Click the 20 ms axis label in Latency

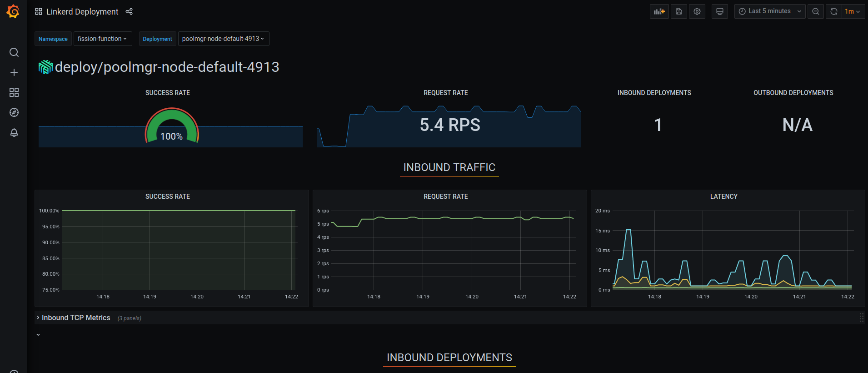(603, 211)
